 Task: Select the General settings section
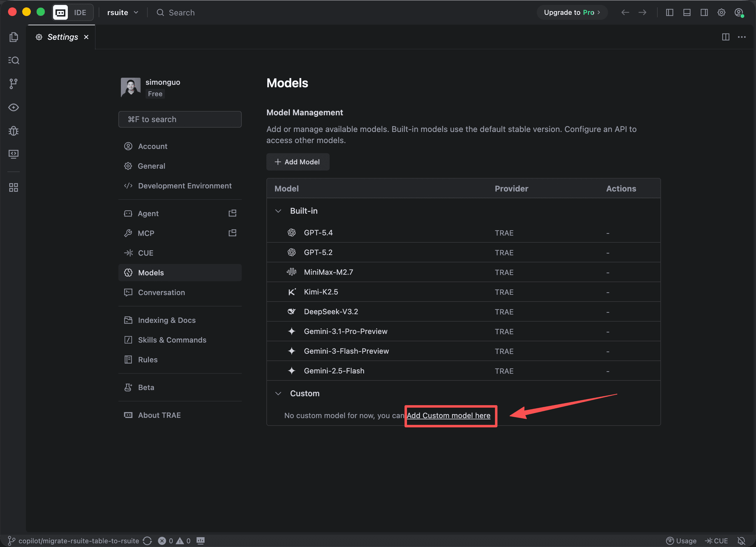(180, 166)
